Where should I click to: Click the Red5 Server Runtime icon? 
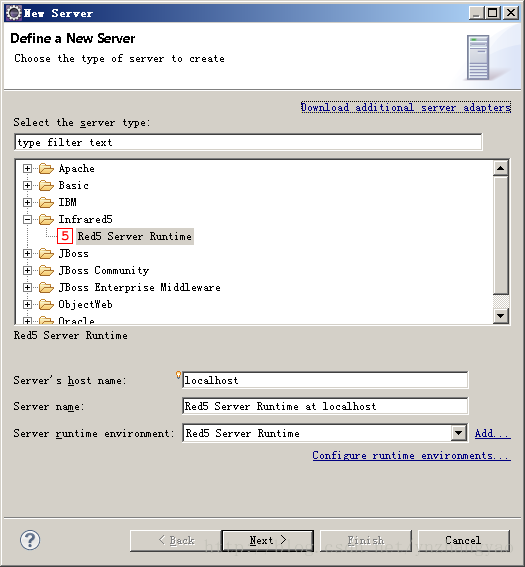pyautogui.click(x=65, y=236)
